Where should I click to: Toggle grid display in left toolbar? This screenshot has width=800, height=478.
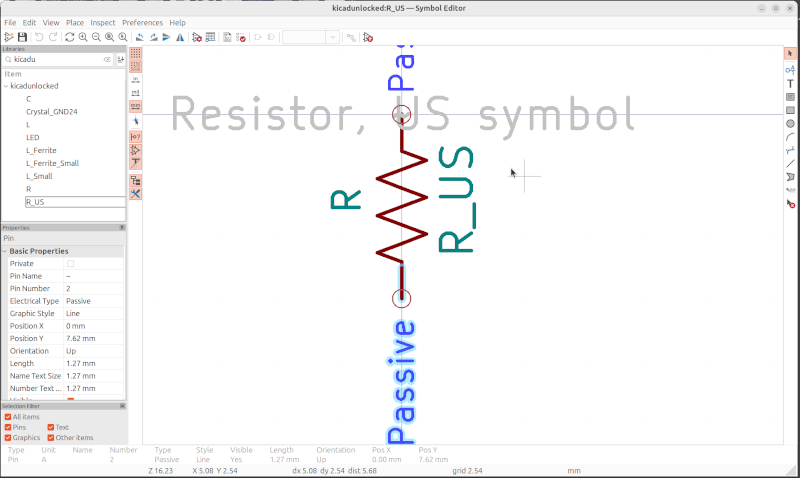click(135, 51)
